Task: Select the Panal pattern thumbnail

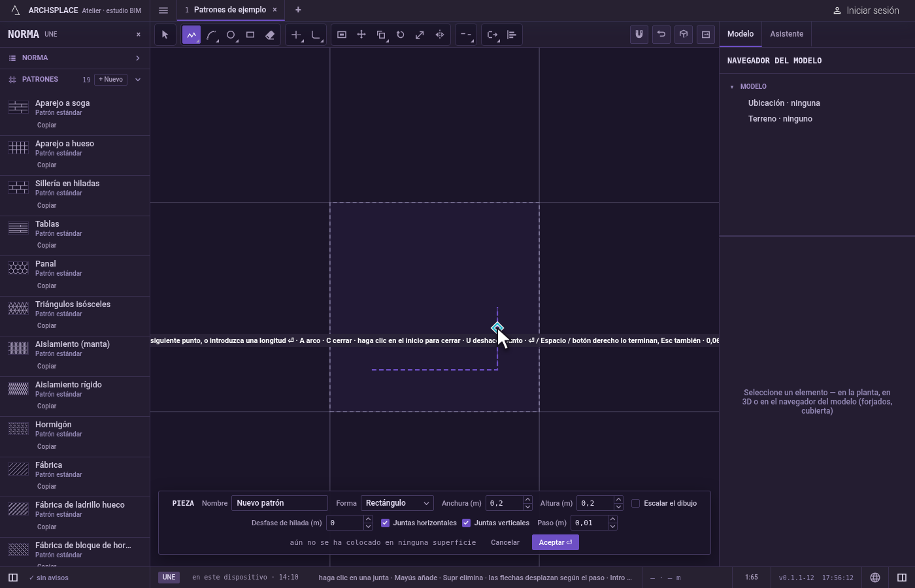Action: click(x=18, y=268)
